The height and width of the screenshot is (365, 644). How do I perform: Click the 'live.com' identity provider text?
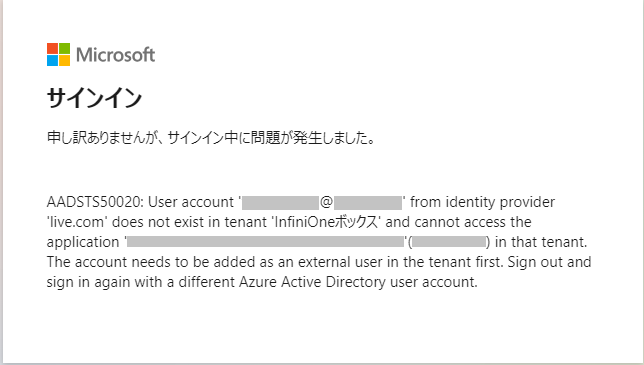(77, 222)
